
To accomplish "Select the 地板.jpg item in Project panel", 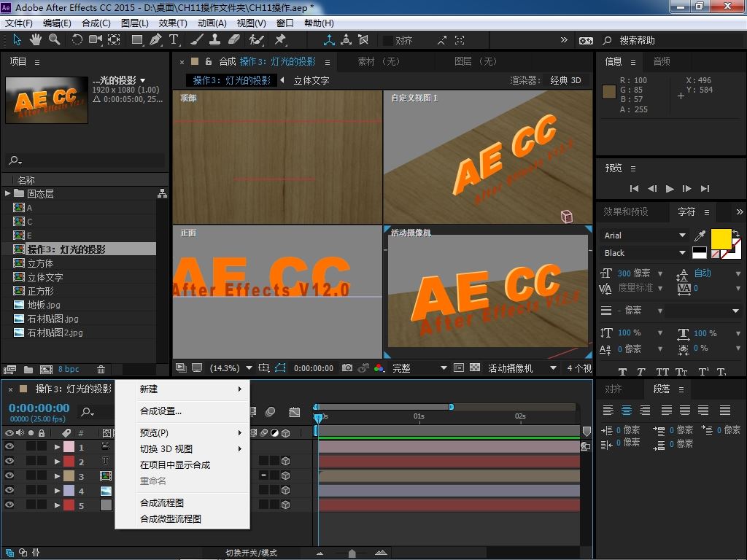I will pos(43,305).
